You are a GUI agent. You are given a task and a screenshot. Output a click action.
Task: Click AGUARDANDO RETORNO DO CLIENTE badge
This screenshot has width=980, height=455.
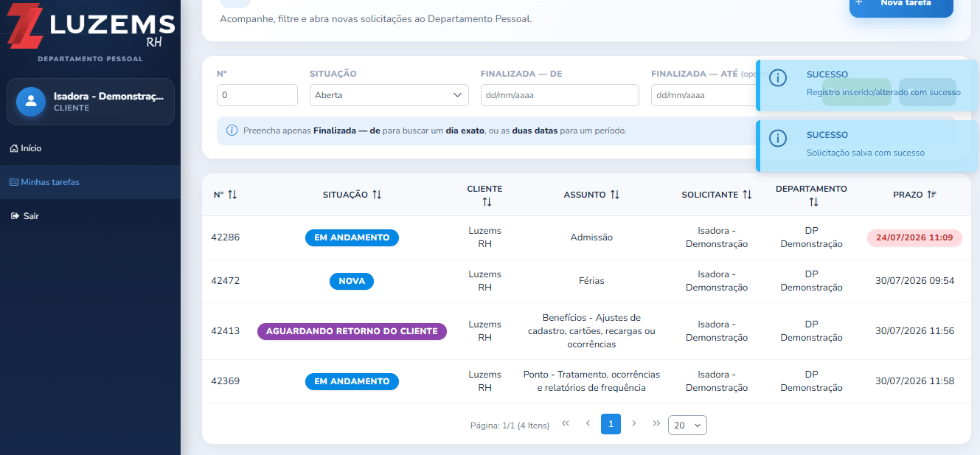click(x=352, y=331)
